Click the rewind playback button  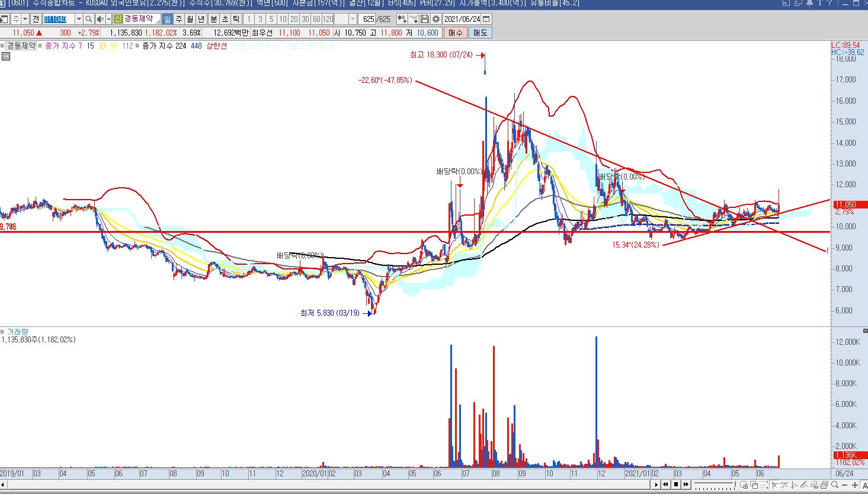point(665,485)
